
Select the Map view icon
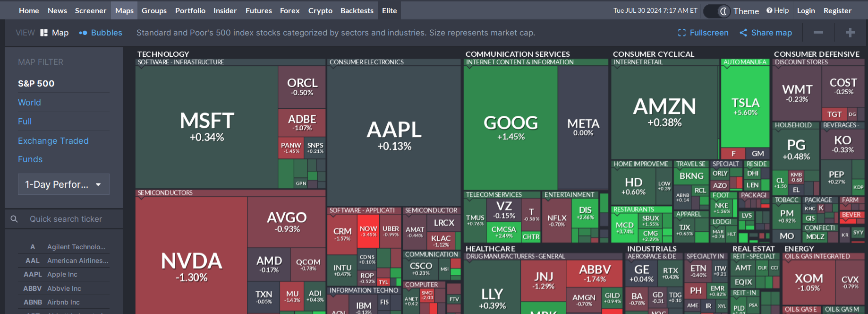click(x=44, y=33)
